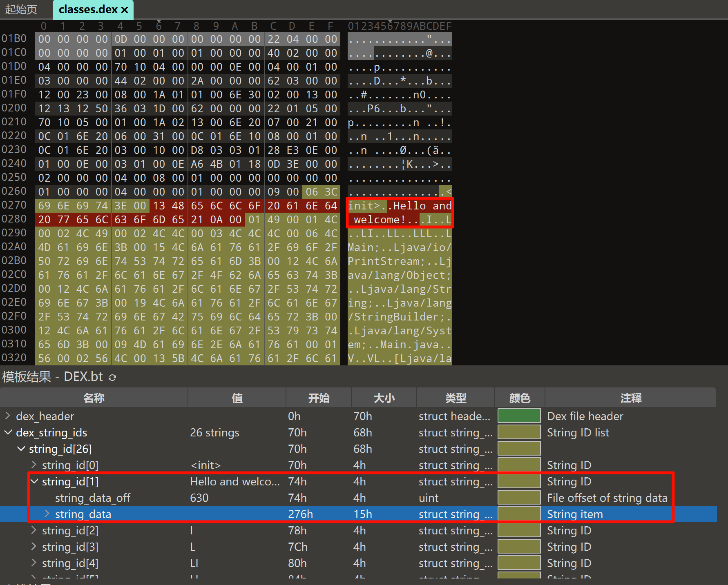Expand the dex_header node
Viewport: 728px width, 585px height.
(7, 416)
